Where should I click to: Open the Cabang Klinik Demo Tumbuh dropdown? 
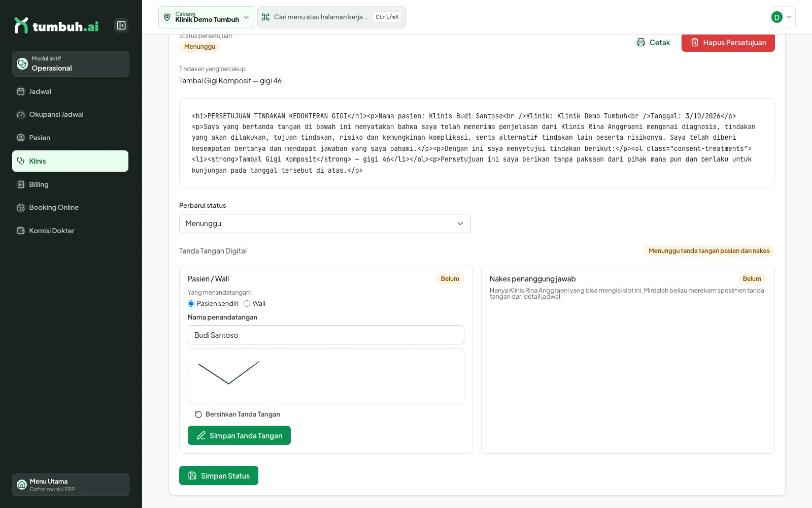(206, 17)
